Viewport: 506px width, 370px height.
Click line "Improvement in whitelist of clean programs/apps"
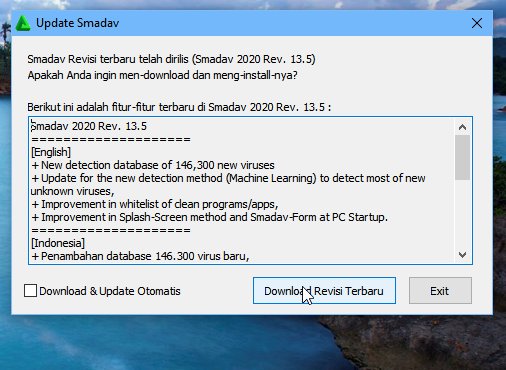(155, 204)
